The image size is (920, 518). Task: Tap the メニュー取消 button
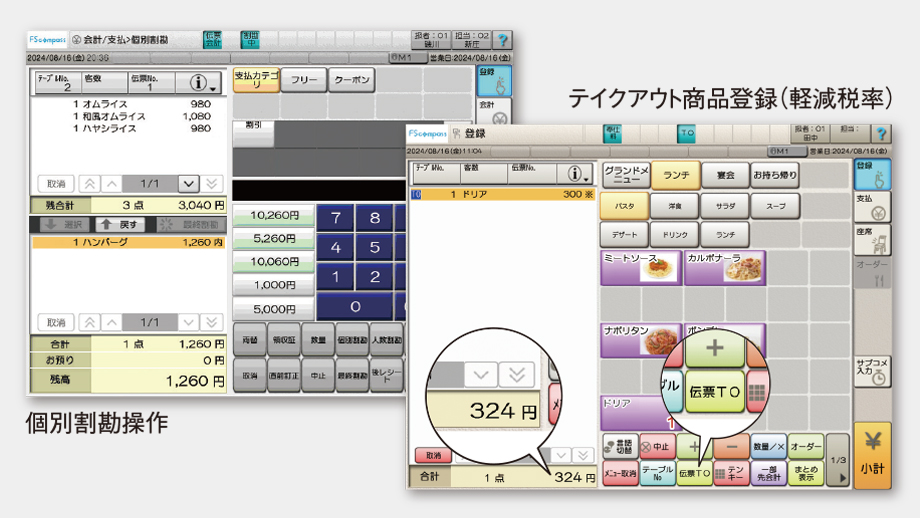coord(620,473)
